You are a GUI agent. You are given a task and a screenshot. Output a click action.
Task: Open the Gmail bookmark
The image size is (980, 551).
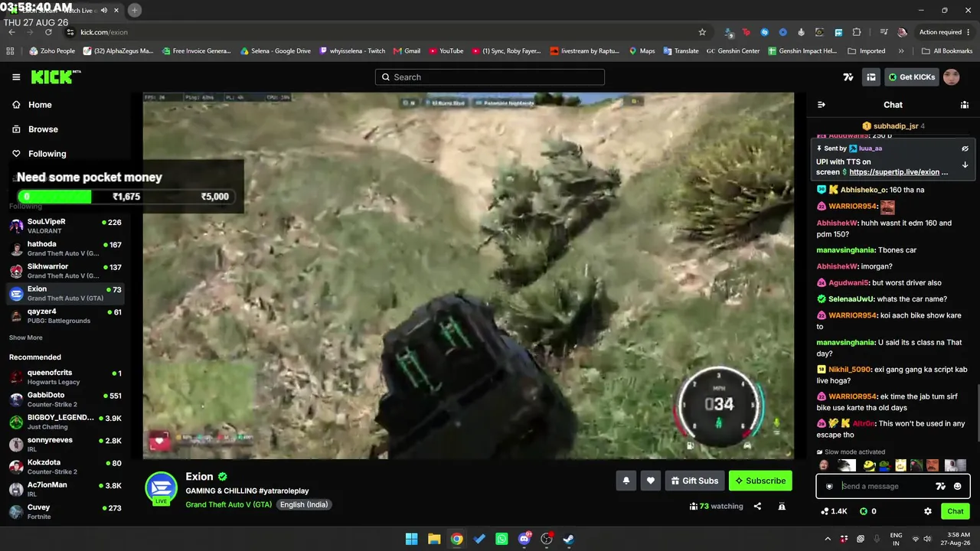pyautogui.click(x=407, y=51)
